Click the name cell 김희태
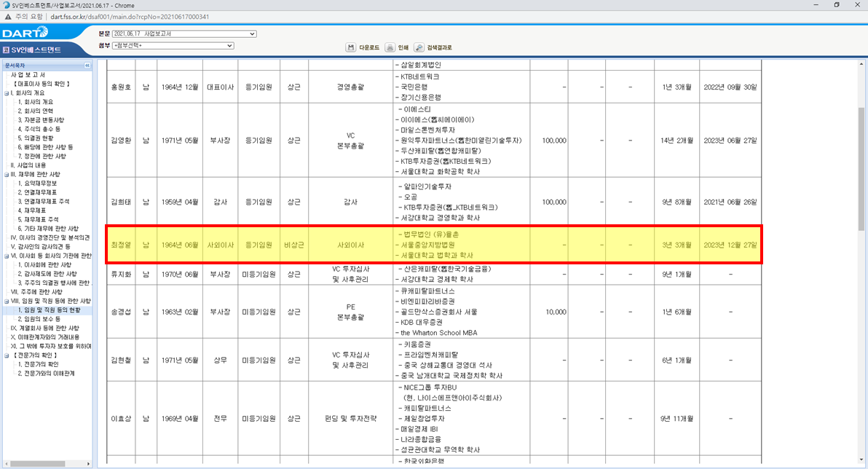 (x=121, y=202)
